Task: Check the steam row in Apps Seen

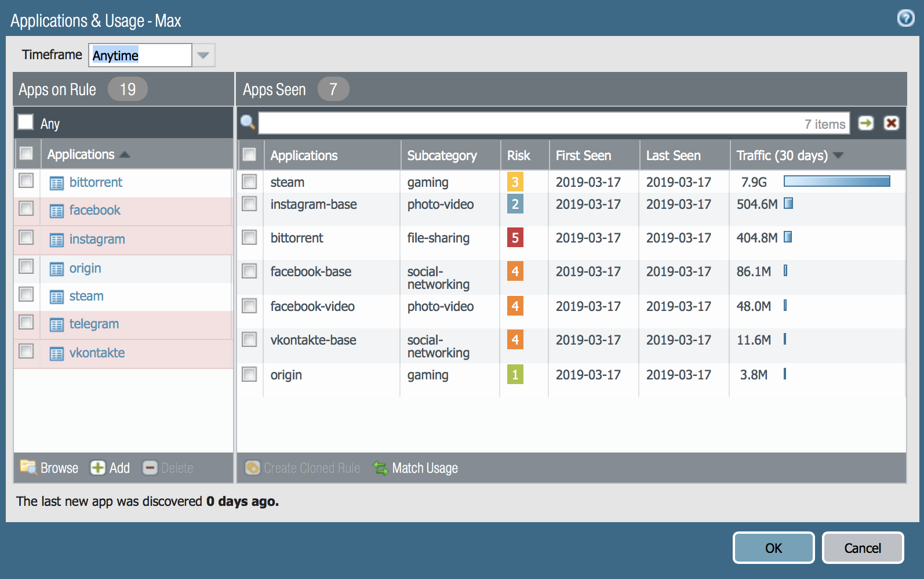Action: (249, 182)
